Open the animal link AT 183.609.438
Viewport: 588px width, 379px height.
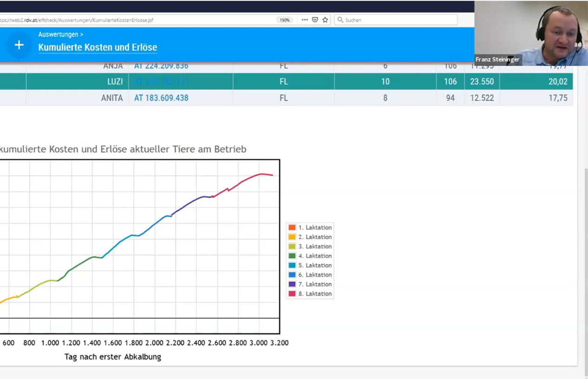tap(161, 98)
